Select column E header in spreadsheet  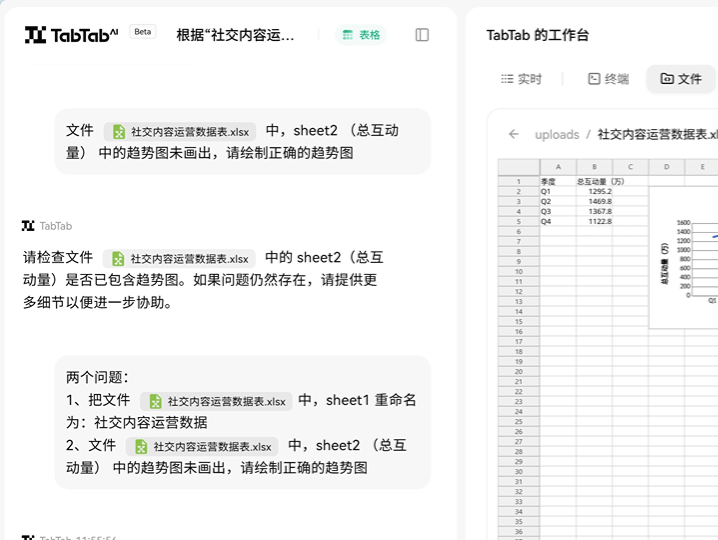(x=702, y=167)
